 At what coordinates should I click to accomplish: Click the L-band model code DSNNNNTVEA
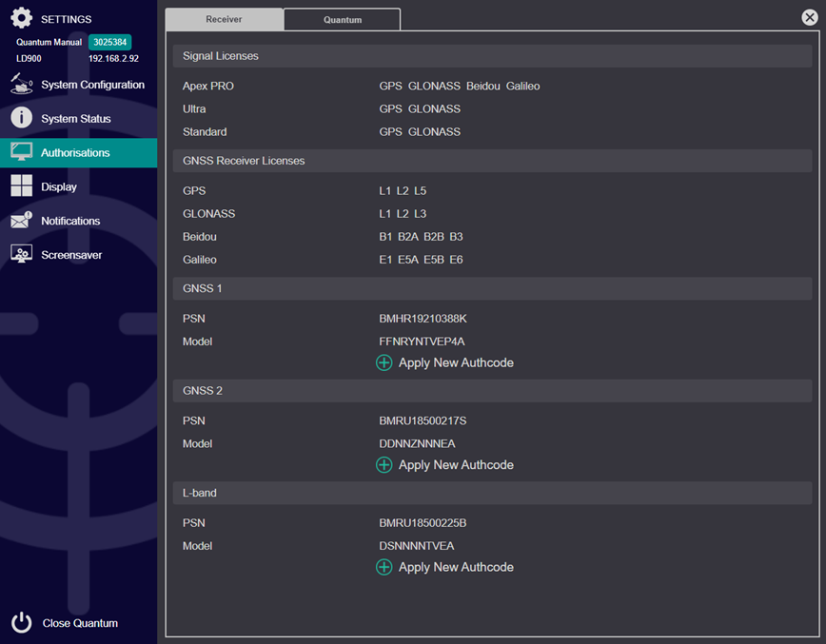[x=417, y=546]
